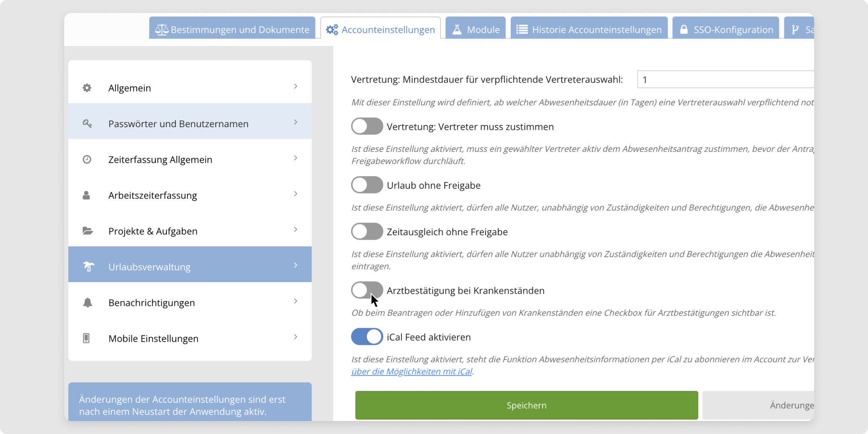Click the bell icon for Benachrichtigungen
868x434 pixels.
pyautogui.click(x=87, y=302)
